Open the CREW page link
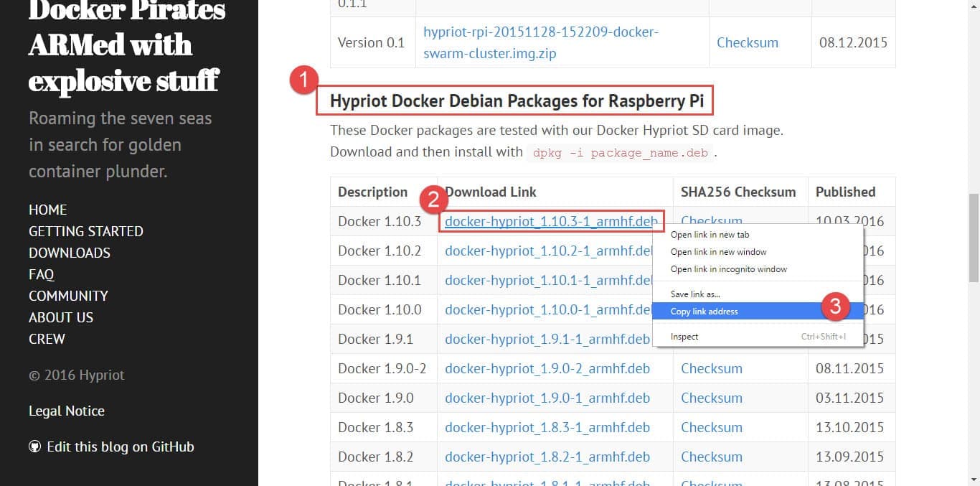The image size is (980, 486). point(47,339)
